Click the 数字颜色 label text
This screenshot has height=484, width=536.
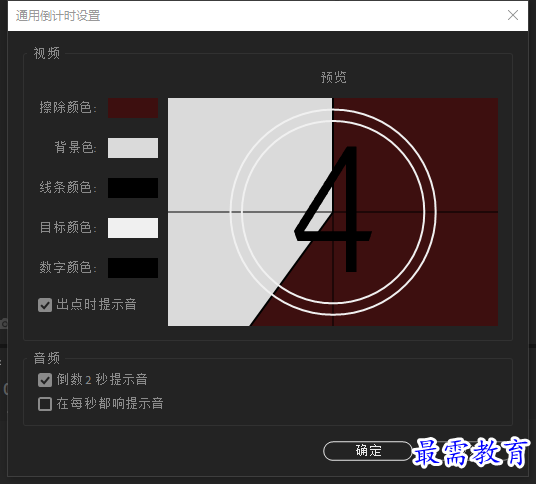click(x=68, y=267)
